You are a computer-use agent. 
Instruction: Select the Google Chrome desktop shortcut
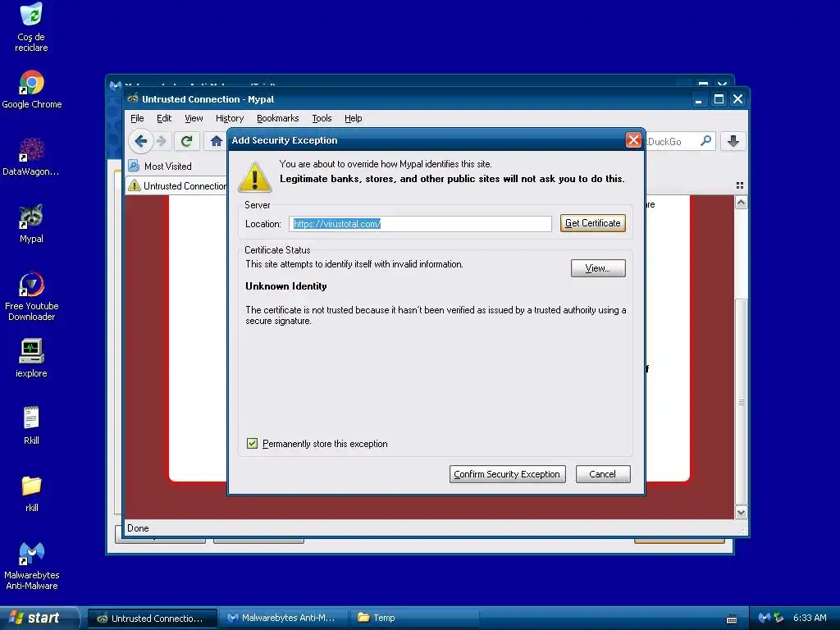32,90
